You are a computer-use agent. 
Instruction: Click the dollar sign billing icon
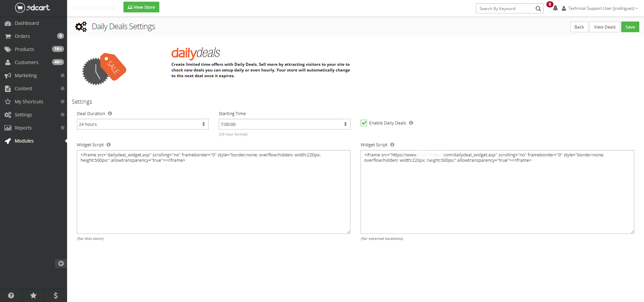click(x=56, y=295)
